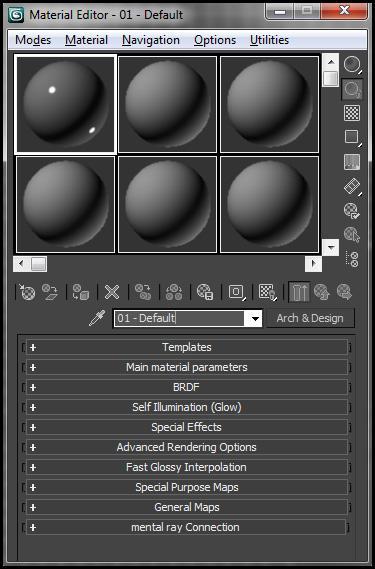Click the Video Color Check icon
This screenshot has height=569, width=375.
(352, 162)
